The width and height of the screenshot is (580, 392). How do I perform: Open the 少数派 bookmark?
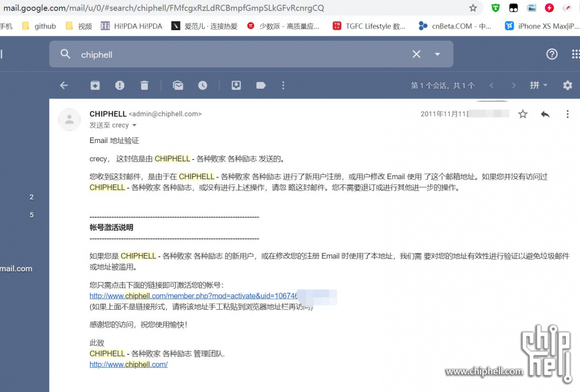click(283, 26)
